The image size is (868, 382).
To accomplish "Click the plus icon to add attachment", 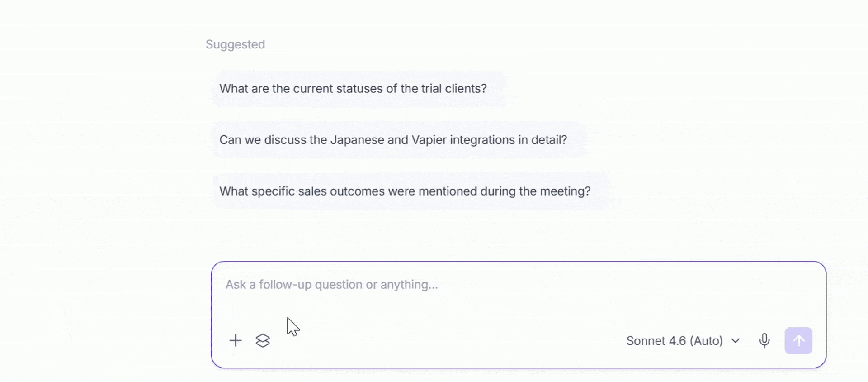I will [235, 340].
